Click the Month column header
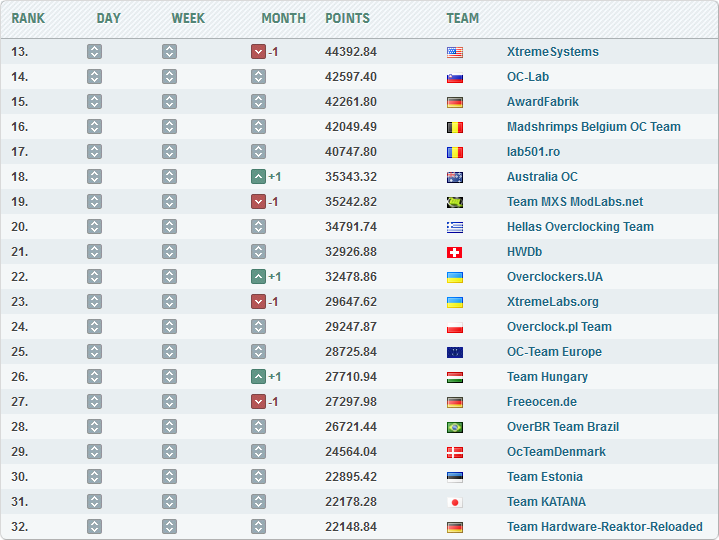 pos(283,18)
